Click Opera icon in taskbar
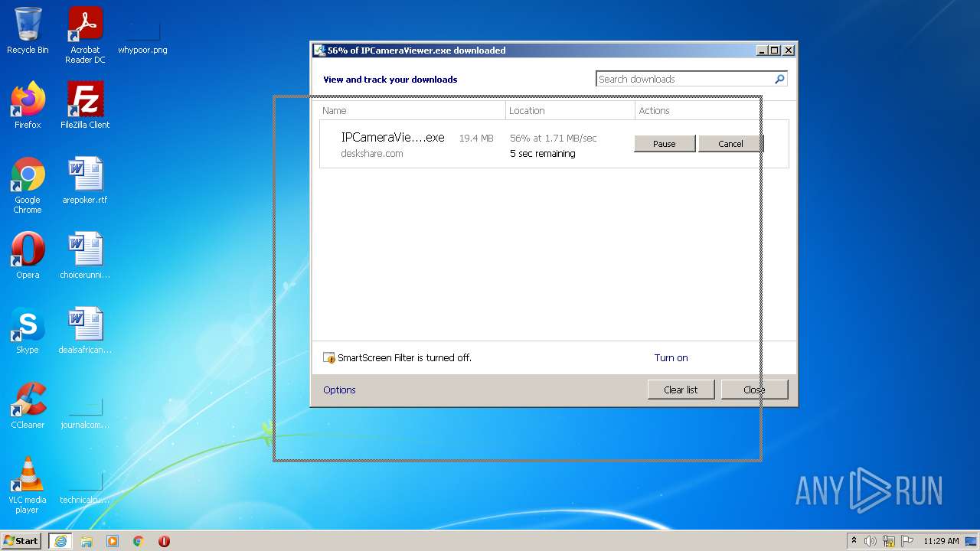The image size is (980, 551). [x=164, y=541]
